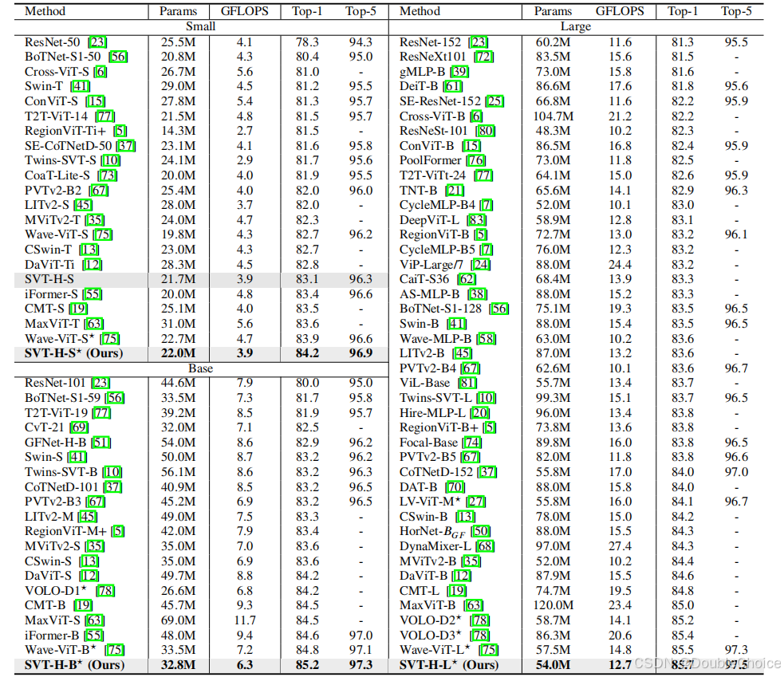Viewport: 784px width, 677px height.
Task: Open citation [56] beside BoTNet-S1-50
Action: (x=118, y=57)
